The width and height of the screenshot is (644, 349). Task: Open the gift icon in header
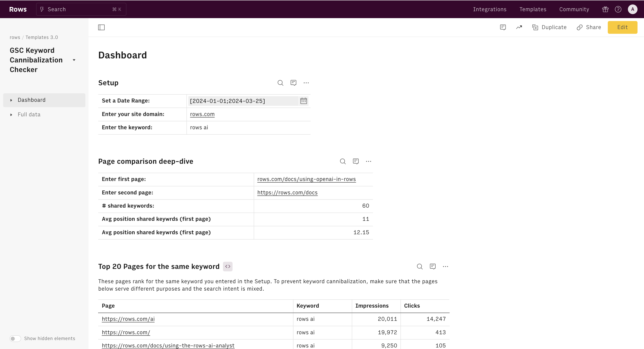pos(605,9)
